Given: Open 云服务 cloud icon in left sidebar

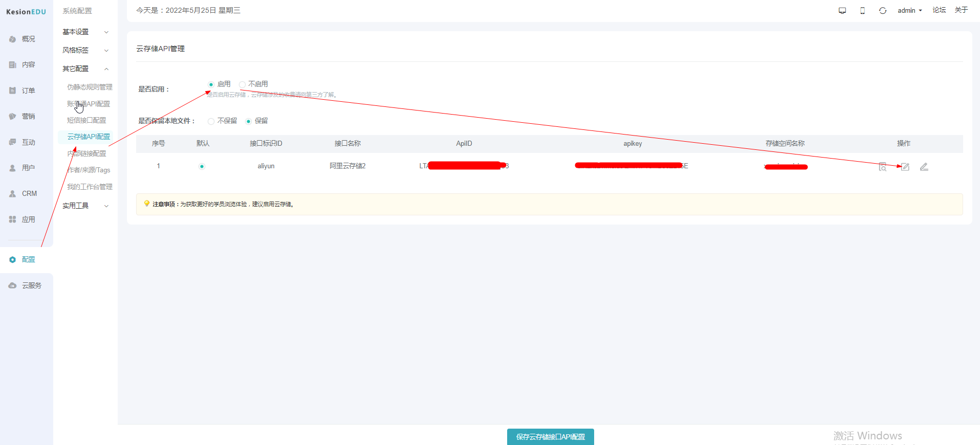Looking at the screenshot, I should [13, 285].
